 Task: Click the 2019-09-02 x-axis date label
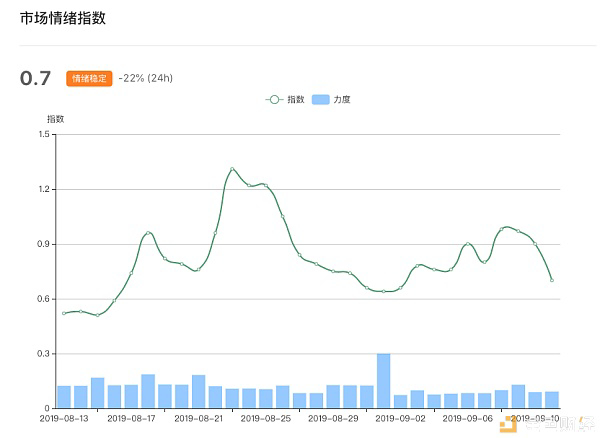tap(400, 418)
